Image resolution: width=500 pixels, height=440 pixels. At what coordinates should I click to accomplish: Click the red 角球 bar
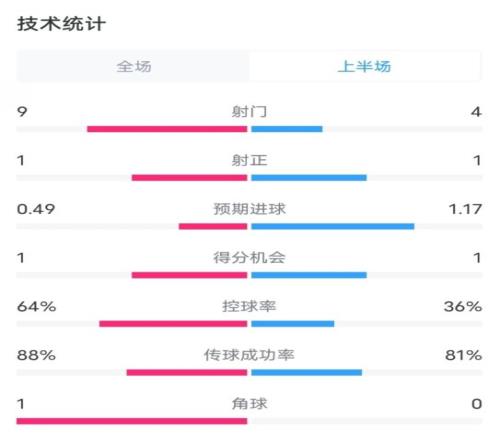[132, 421]
